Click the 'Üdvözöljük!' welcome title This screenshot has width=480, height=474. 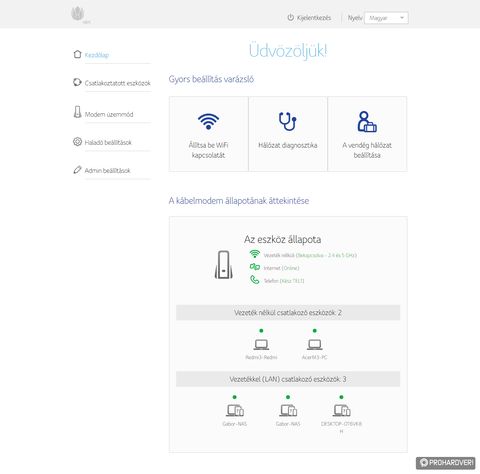click(x=288, y=51)
